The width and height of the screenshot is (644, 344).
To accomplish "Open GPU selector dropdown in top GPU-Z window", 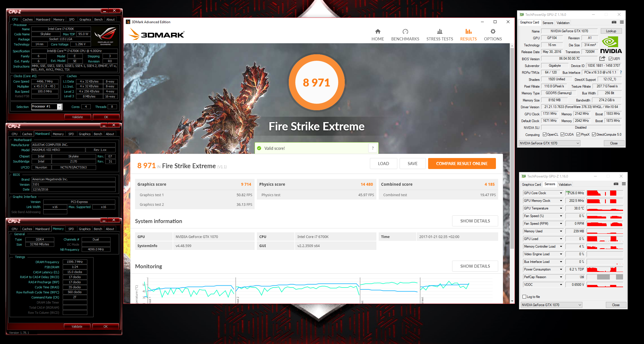I will click(550, 143).
